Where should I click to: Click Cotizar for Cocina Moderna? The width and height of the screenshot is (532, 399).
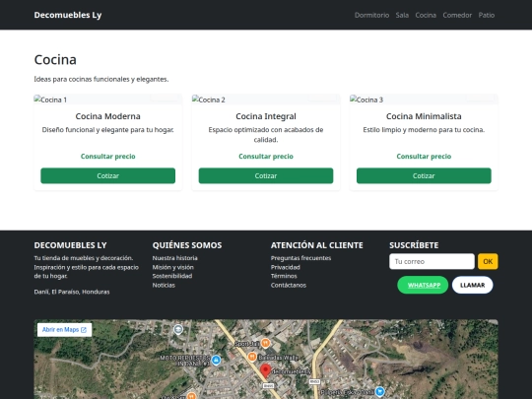click(108, 175)
